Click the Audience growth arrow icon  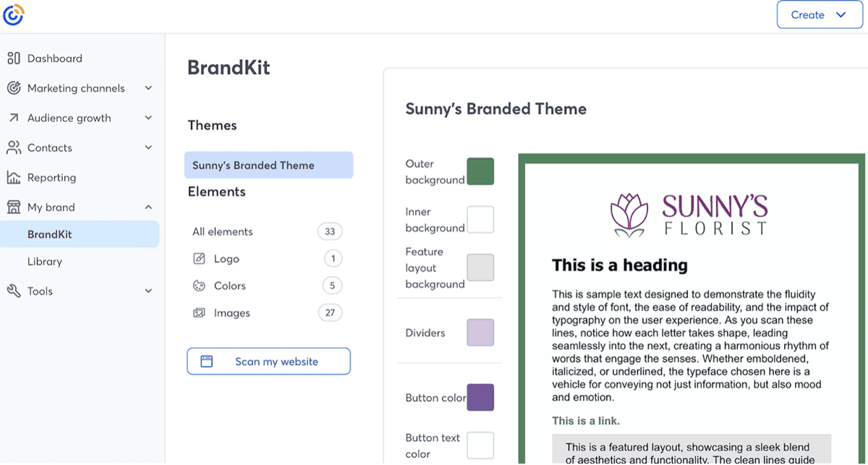14,118
